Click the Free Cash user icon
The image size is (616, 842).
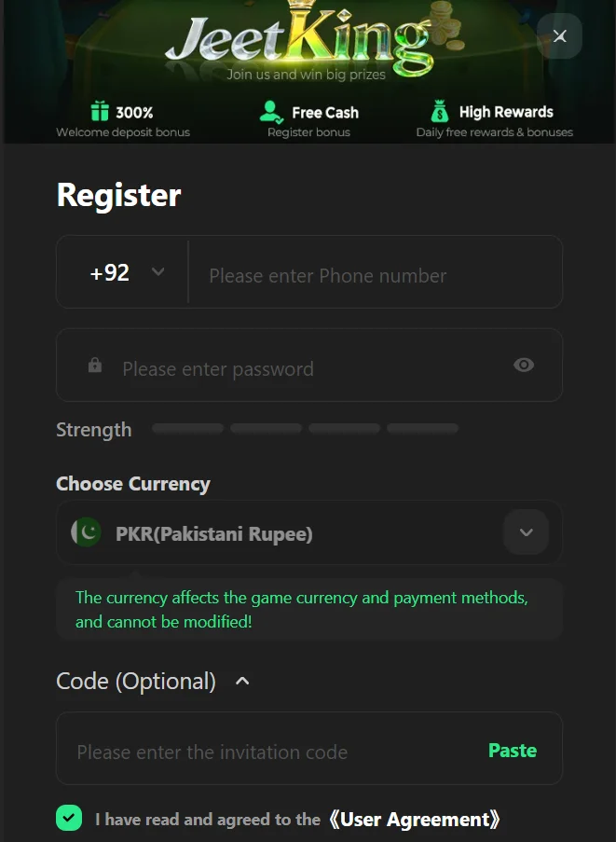[271, 112]
